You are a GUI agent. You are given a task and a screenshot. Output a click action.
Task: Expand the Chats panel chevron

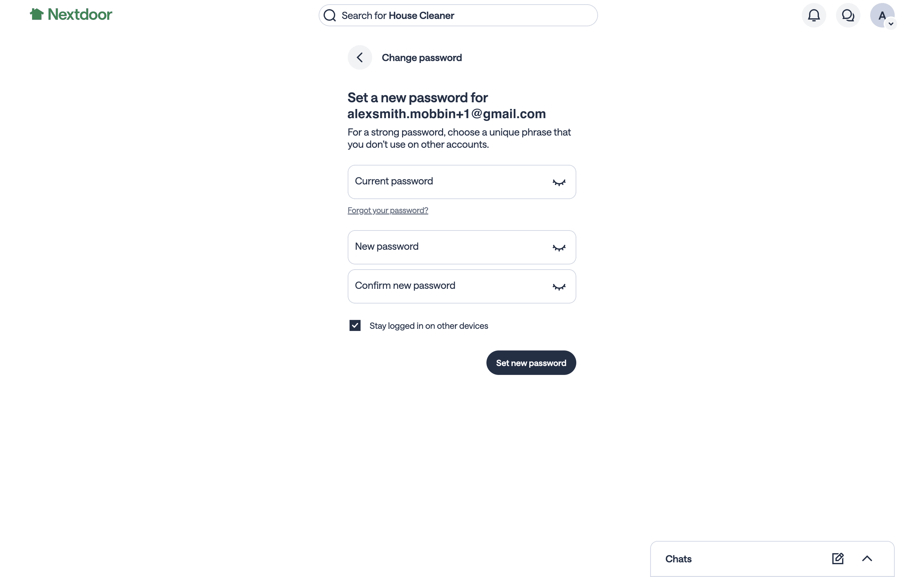click(x=867, y=559)
